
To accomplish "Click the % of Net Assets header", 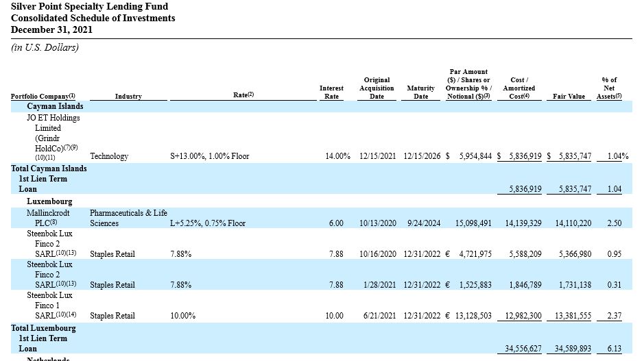I will point(608,88).
